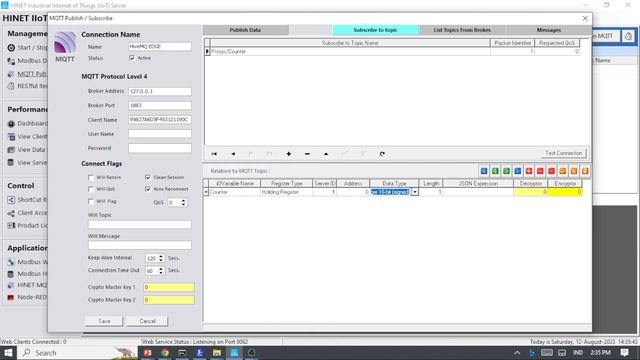This screenshot has width=640, height=360.
Task: Click the Windows Start button
Action: pyautogui.click(x=8, y=353)
